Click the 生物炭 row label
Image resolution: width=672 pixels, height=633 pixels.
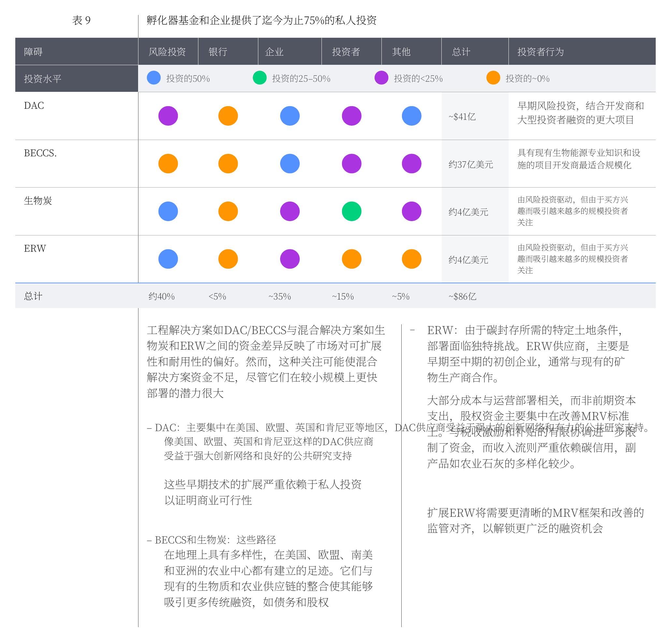38,201
